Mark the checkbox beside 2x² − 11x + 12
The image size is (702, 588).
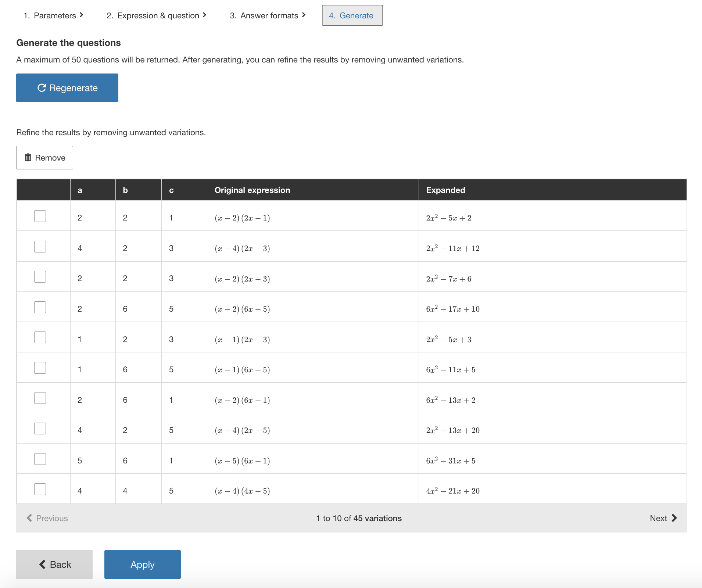[40, 247]
